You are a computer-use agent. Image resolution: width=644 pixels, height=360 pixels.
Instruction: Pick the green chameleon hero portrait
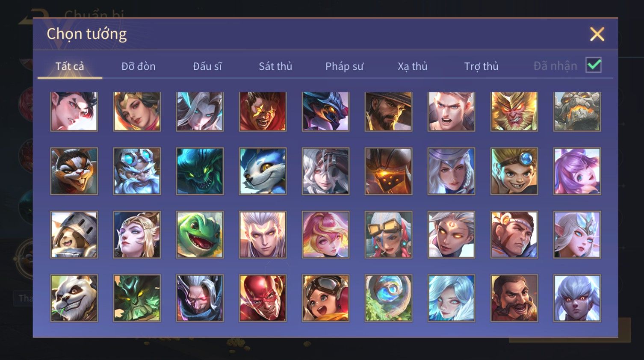(200, 235)
